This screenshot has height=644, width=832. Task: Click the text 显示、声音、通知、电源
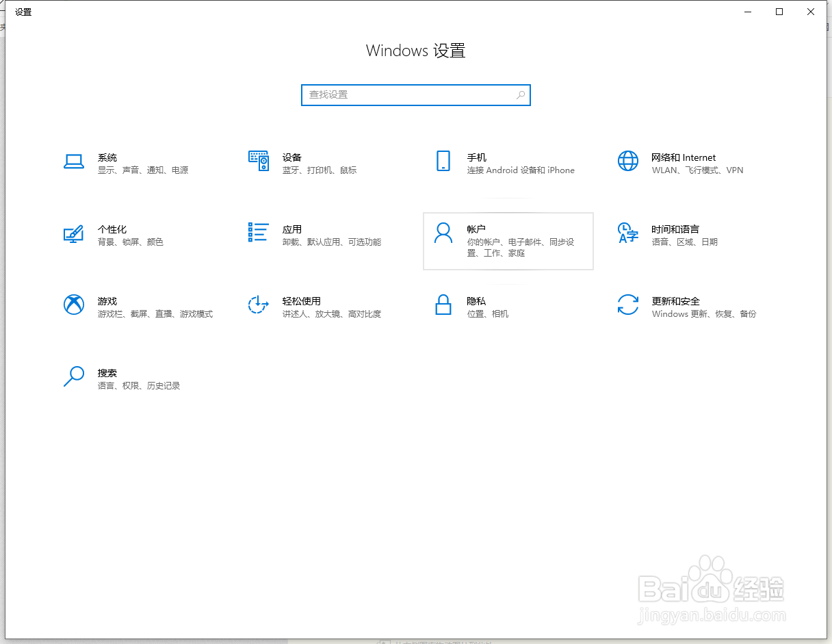143,170
